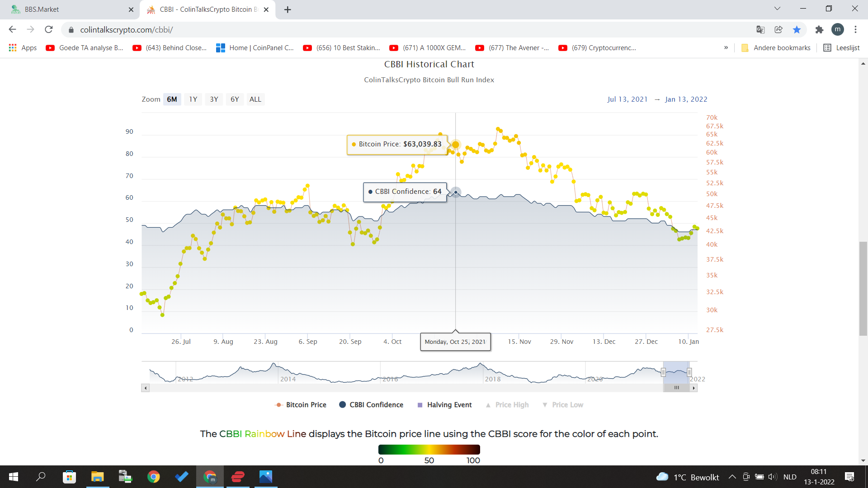The height and width of the screenshot is (488, 868).
Task: Open the Behind Close bookmark
Action: [x=170, y=48]
